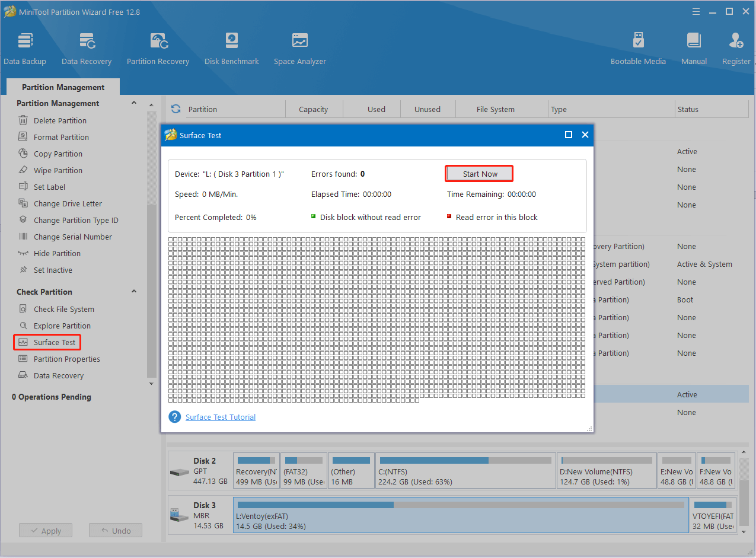756x558 pixels.
Task: Collapse the Partition Management section
Action: [134, 103]
